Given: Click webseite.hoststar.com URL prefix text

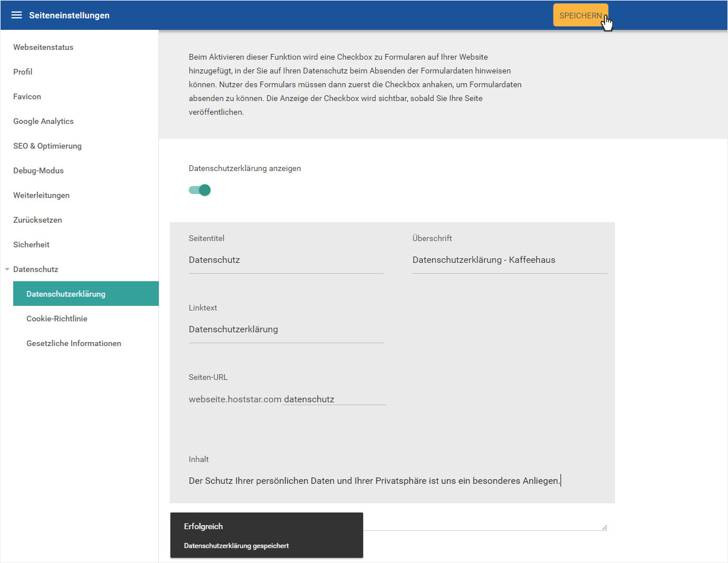Looking at the screenshot, I should pos(235,399).
